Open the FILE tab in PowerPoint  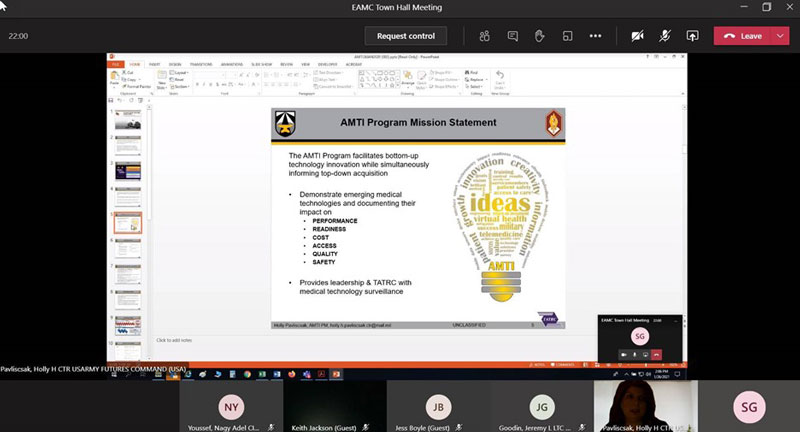[x=116, y=64]
